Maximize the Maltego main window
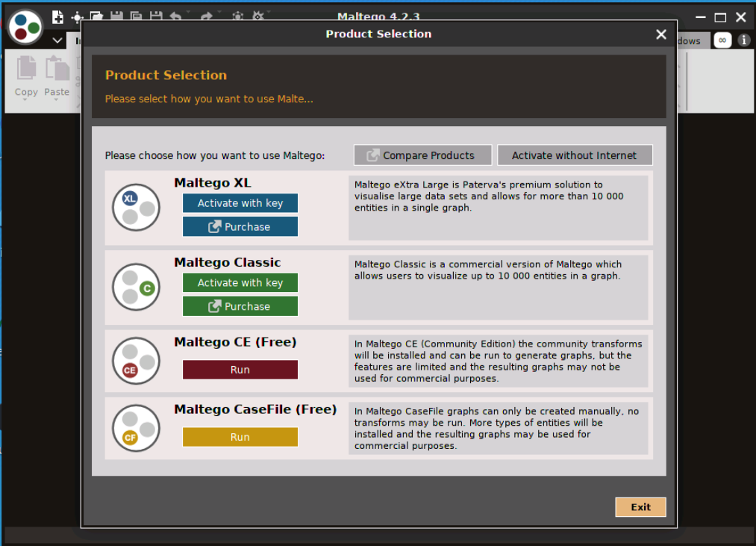 pyautogui.click(x=720, y=18)
